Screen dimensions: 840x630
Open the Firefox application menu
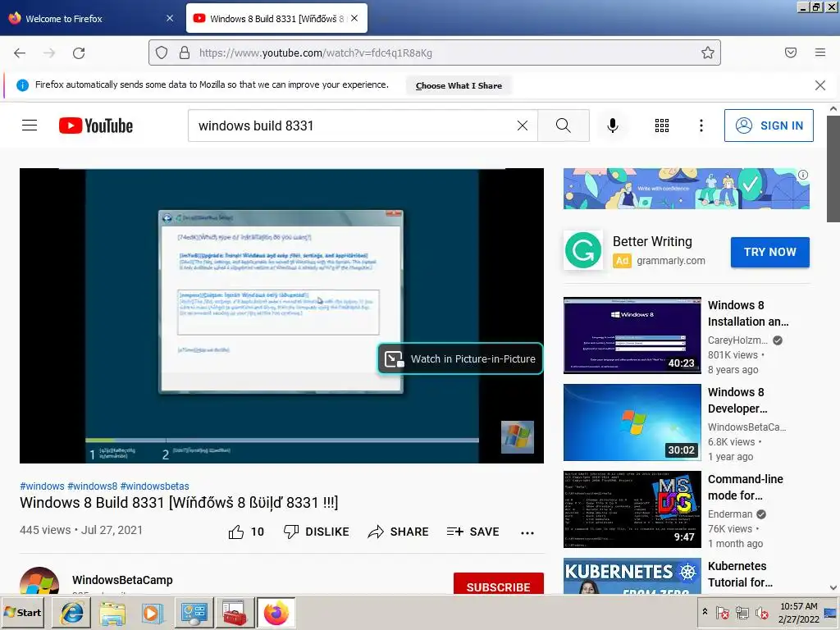point(819,52)
